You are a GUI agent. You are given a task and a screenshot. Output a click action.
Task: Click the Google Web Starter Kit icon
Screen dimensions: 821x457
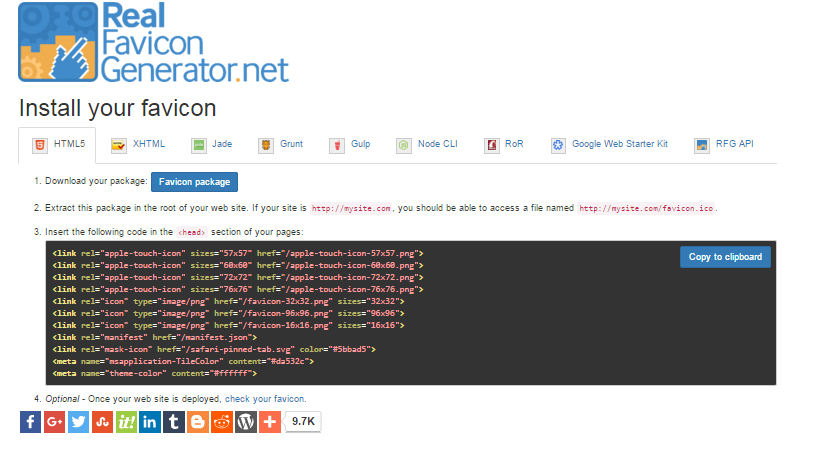tap(558, 146)
